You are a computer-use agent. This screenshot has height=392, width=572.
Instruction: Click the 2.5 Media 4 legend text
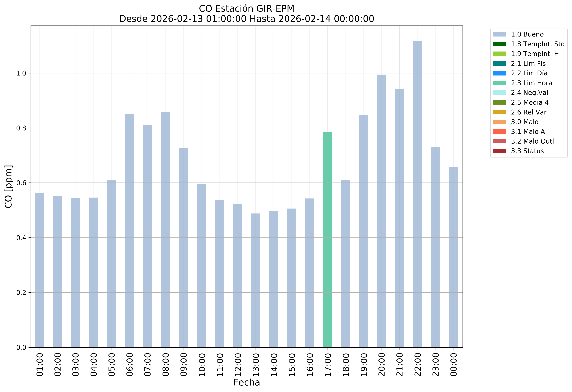point(529,103)
